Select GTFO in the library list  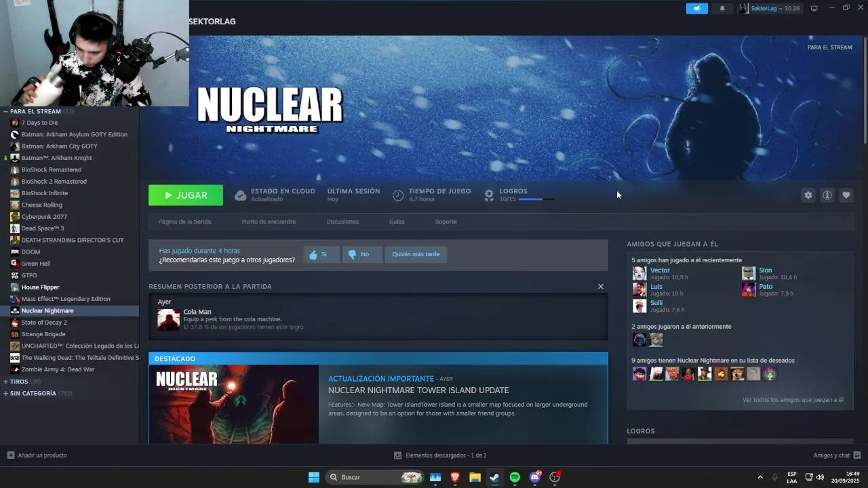coord(29,276)
